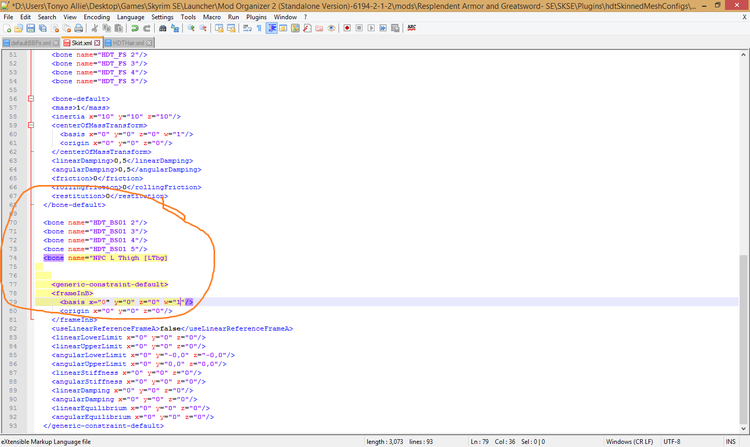Click the Folder as Workspace icon
The image size is (750, 447).
[319, 29]
